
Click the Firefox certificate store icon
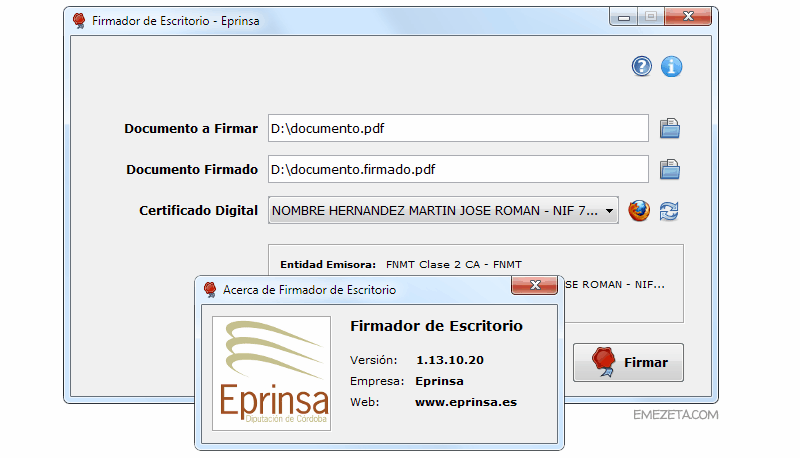[639, 211]
